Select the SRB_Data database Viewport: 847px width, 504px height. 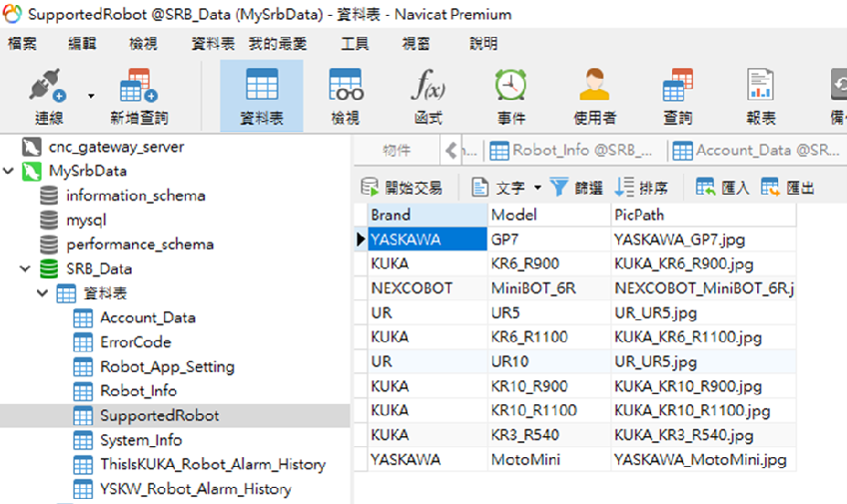point(99,268)
